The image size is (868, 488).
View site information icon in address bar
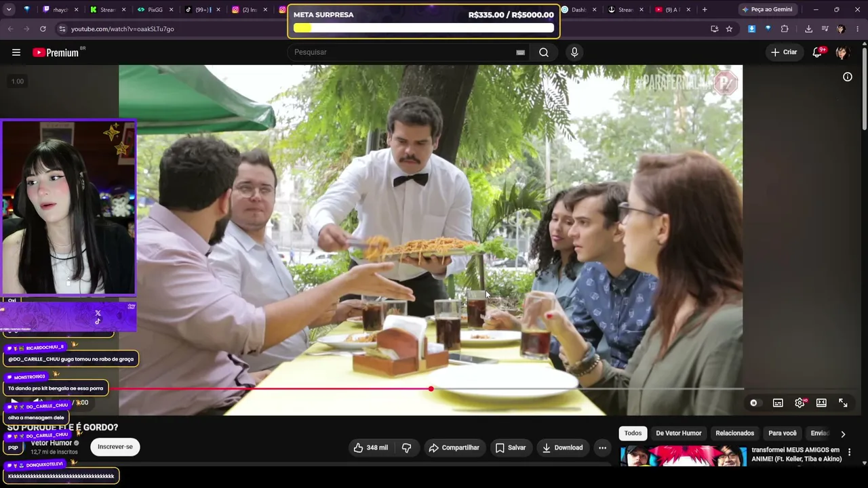[62, 29]
